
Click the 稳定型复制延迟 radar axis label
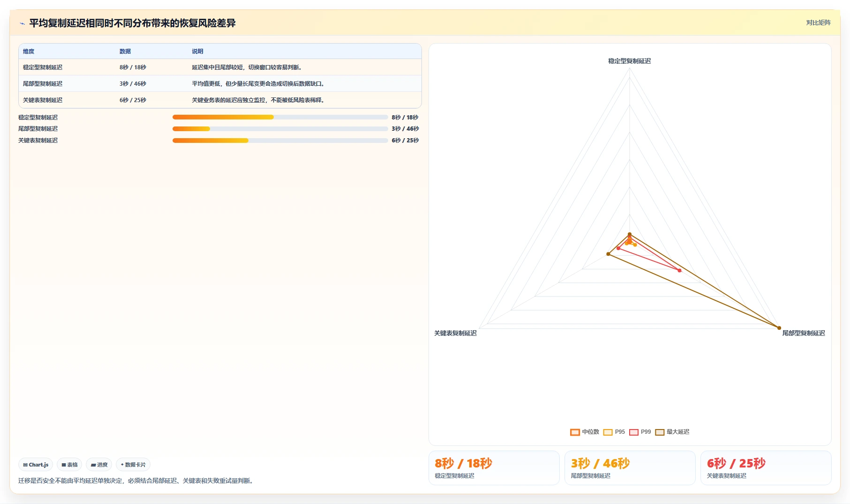pyautogui.click(x=630, y=61)
